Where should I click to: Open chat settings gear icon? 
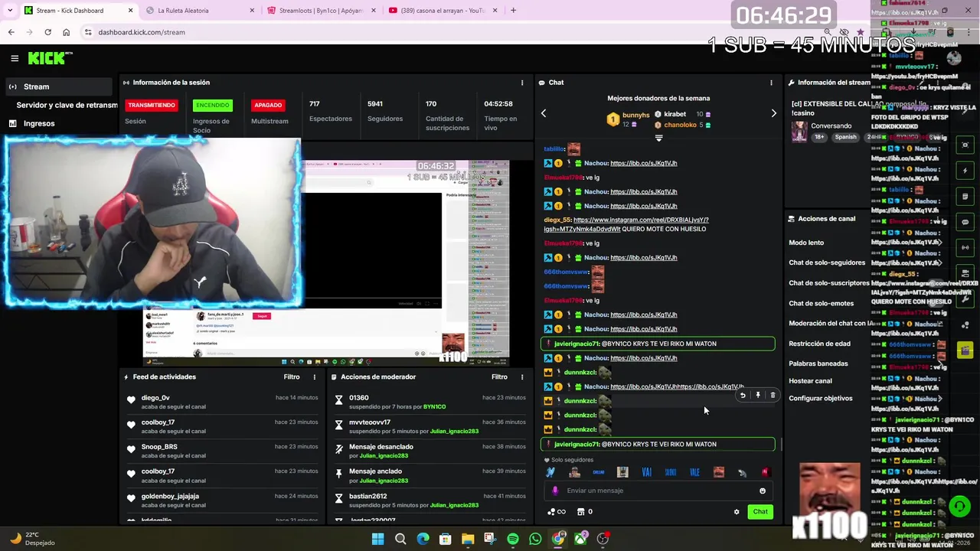tap(737, 512)
